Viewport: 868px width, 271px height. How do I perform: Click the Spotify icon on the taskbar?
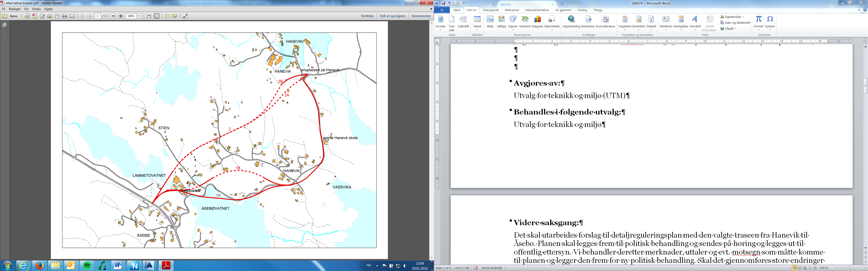coord(87,266)
